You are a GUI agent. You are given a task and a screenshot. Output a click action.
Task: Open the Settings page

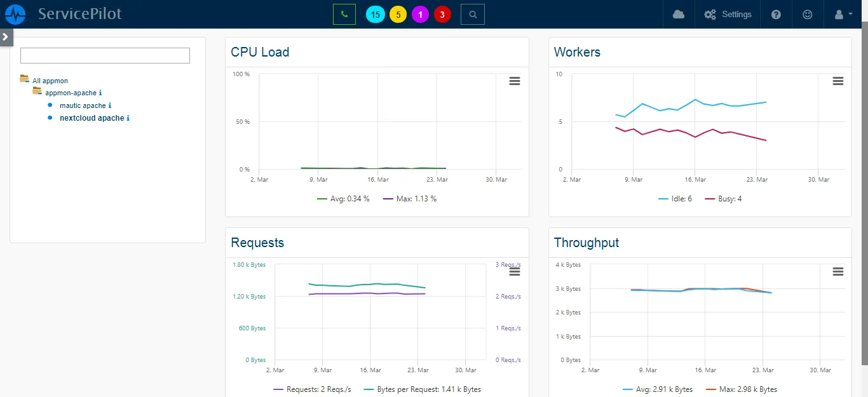tap(728, 14)
